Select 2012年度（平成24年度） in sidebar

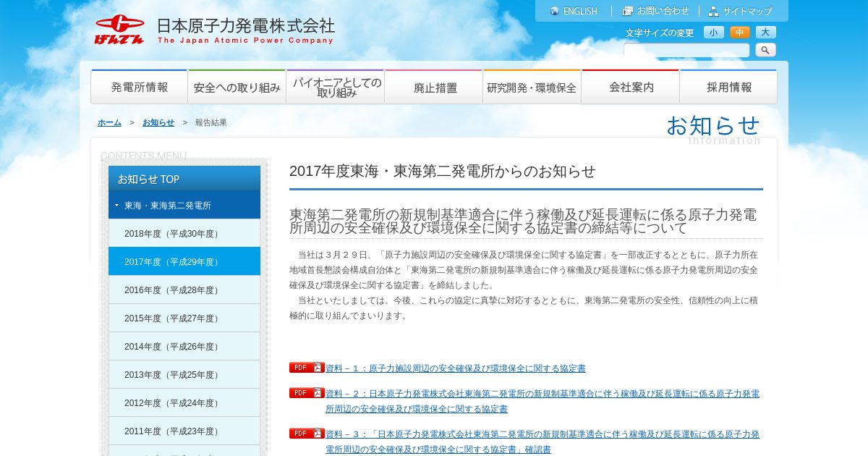(x=184, y=402)
